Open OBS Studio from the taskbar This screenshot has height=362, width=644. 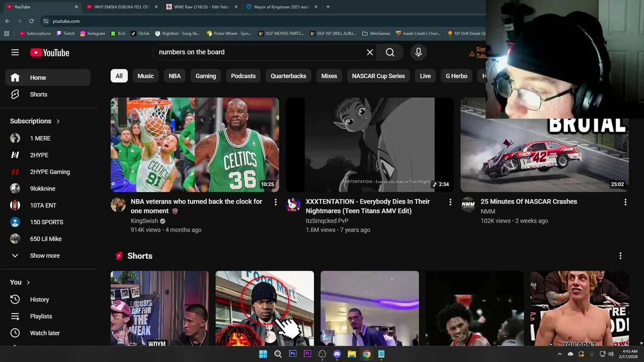pyautogui.click(x=323, y=354)
